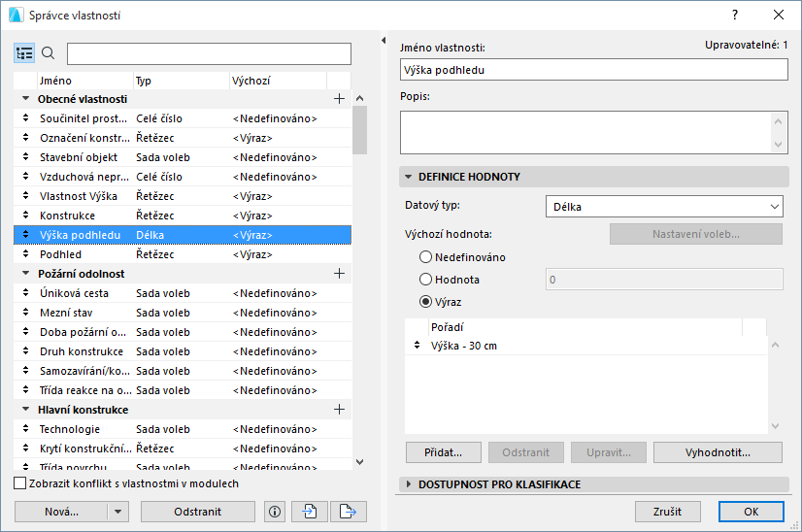This screenshot has width=802, height=532.
Task: Collapse the left panel with the arrow
Action: (384, 40)
